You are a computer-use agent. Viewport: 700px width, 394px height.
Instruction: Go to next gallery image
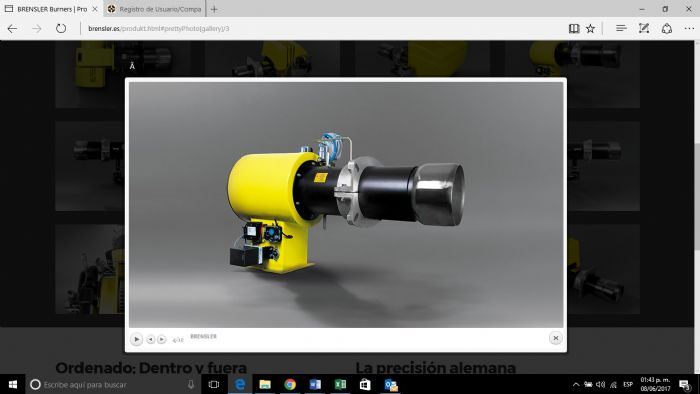tap(162, 340)
